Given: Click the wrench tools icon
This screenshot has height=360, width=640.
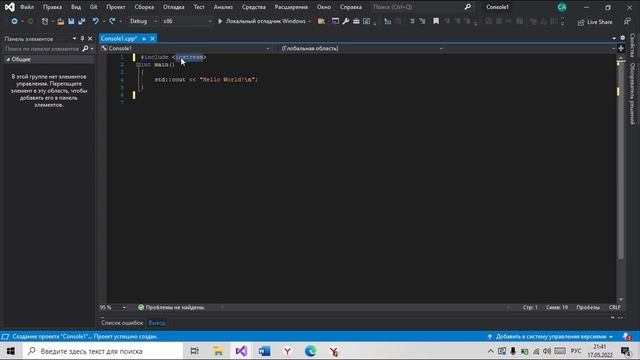Looking at the screenshot, I should (346, 21).
